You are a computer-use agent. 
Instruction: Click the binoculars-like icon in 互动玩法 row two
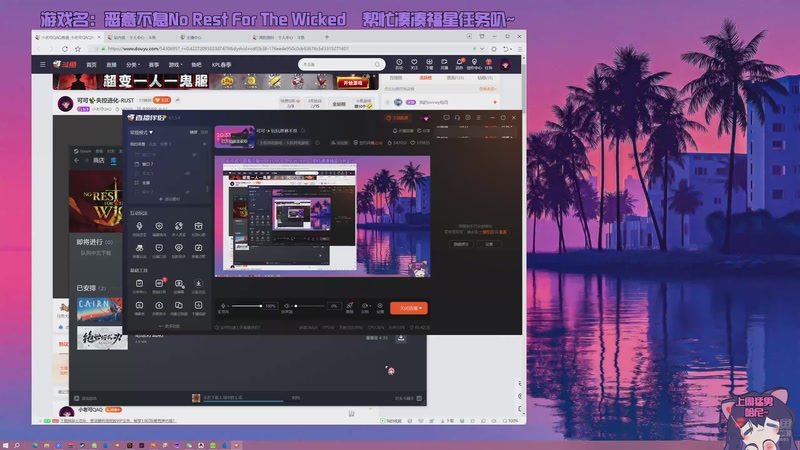tap(139, 248)
